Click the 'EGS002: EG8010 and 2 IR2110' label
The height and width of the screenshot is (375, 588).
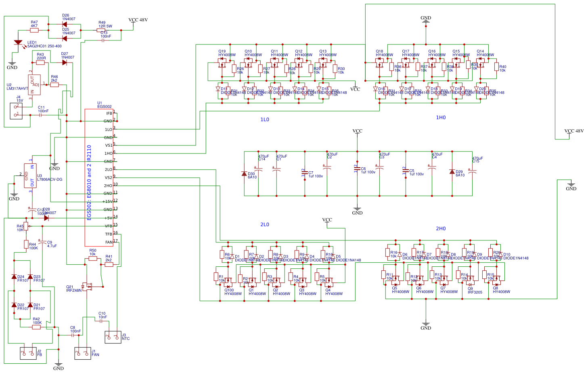pyautogui.click(x=89, y=183)
